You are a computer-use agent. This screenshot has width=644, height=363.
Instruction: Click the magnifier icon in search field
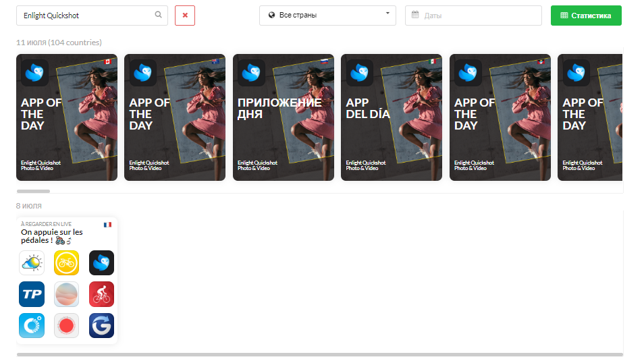tap(159, 15)
